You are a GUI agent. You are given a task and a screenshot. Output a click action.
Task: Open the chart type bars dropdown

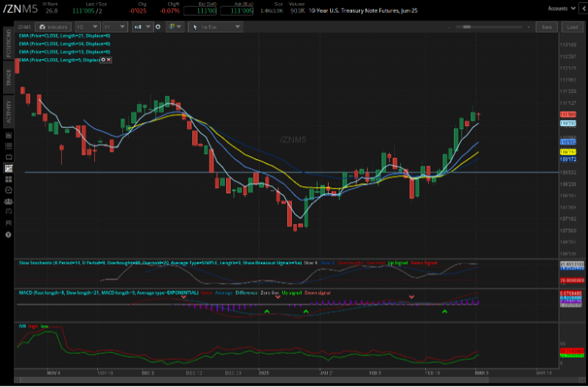pyautogui.click(x=142, y=27)
